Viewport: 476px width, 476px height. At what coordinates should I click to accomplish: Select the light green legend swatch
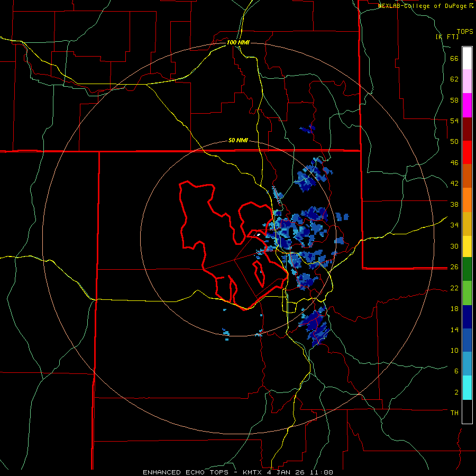[467, 293]
